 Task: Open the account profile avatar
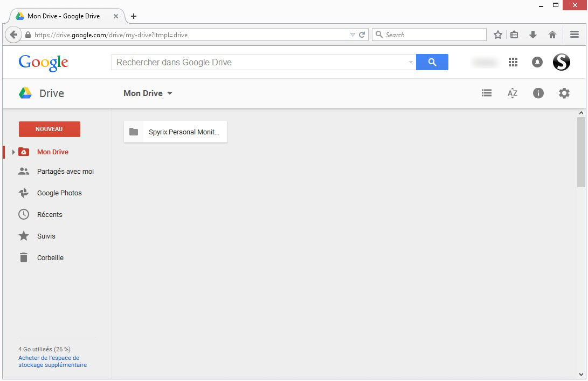point(561,62)
